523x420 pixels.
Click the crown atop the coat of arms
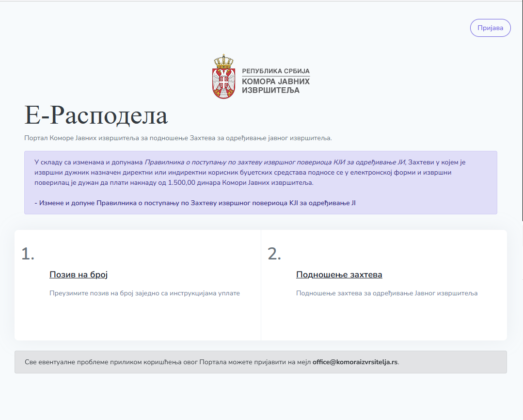click(x=224, y=61)
